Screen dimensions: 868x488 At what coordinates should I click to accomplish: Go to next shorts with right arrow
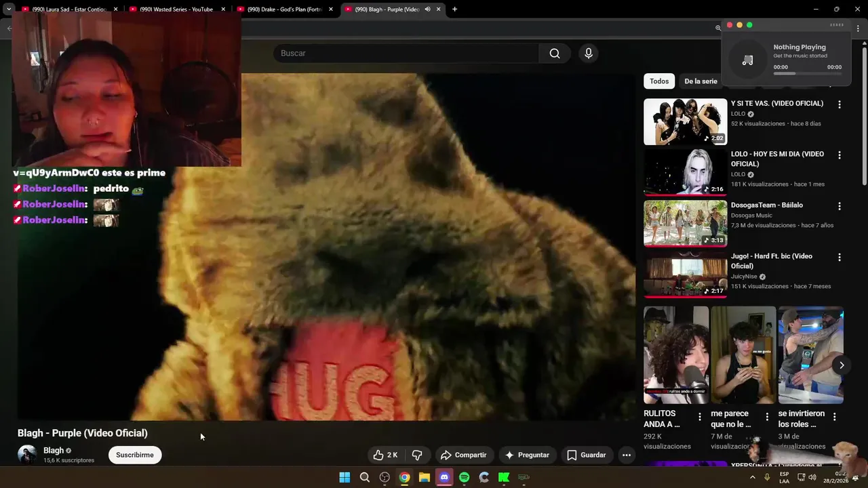click(x=842, y=365)
